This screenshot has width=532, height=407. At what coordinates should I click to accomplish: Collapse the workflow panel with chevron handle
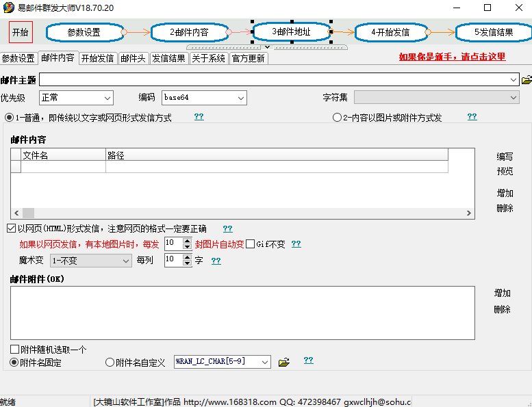tap(267, 47)
